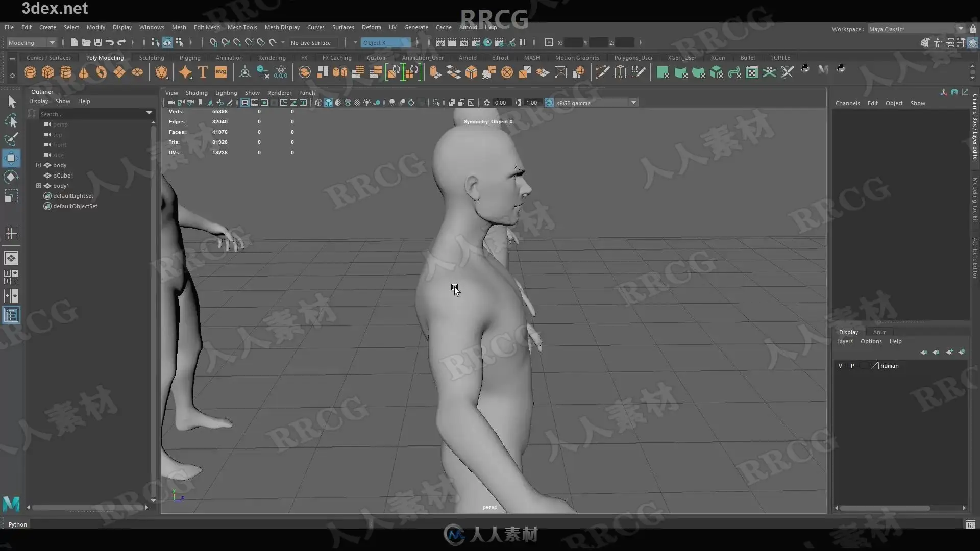
Task: Create a polygon cone from the shelf
Action: tap(84, 72)
